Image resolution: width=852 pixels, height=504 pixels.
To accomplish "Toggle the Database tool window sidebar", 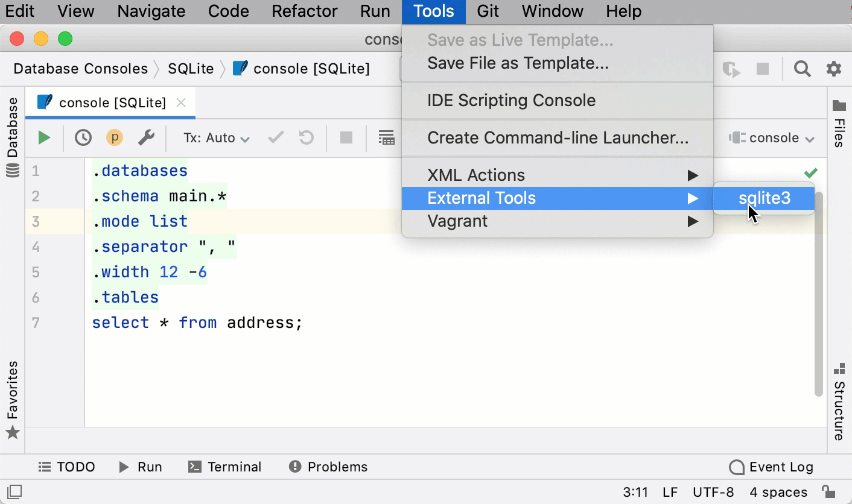I will coord(11,127).
